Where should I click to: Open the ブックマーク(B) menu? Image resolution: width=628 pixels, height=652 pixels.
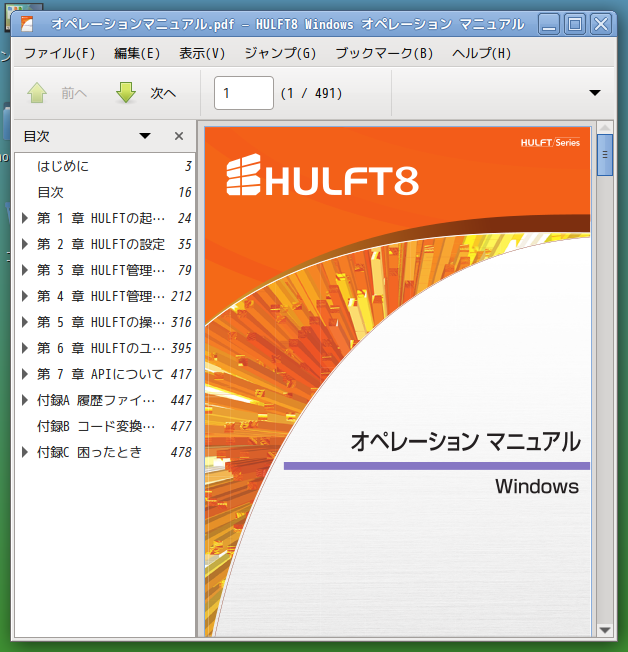pos(384,53)
